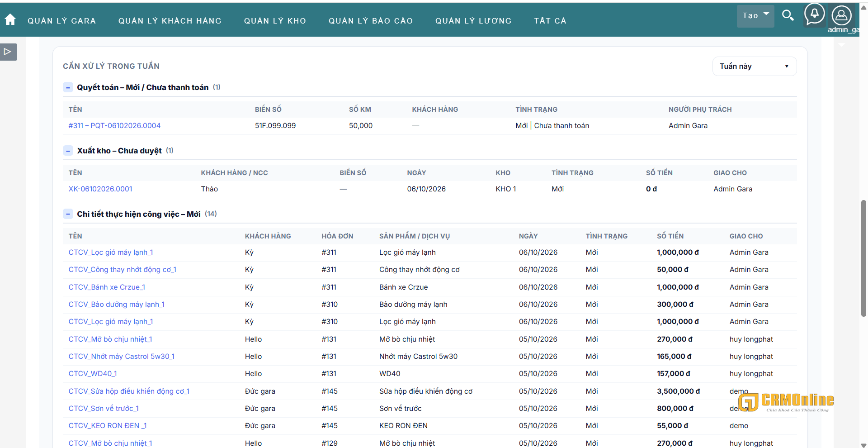Click the SỐ TIỀN header in work details table
The height and width of the screenshot is (448, 868).
pos(670,236)
